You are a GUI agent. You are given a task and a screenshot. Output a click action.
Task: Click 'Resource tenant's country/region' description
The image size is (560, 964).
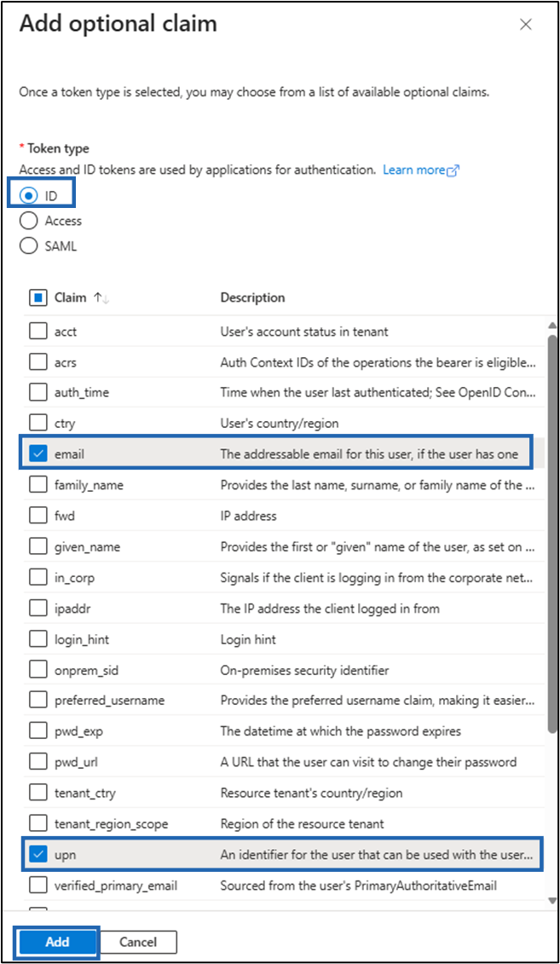pos(312,793)
